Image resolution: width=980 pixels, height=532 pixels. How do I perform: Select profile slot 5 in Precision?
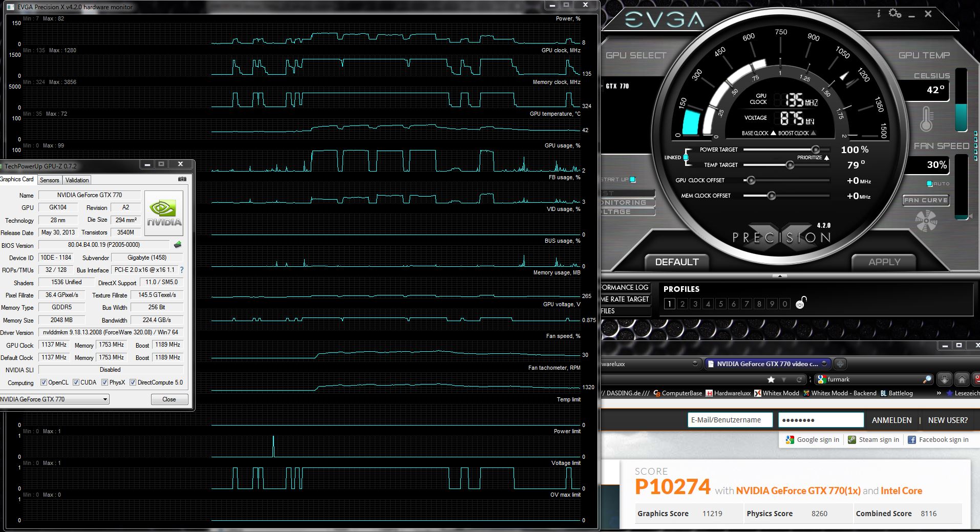[720, 304]
